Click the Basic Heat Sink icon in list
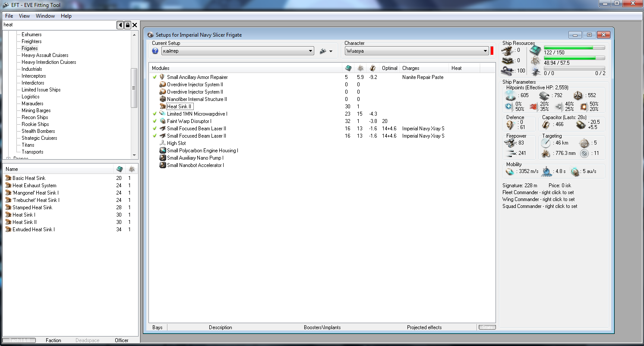 pyautogui.click(x=8, y=178)
